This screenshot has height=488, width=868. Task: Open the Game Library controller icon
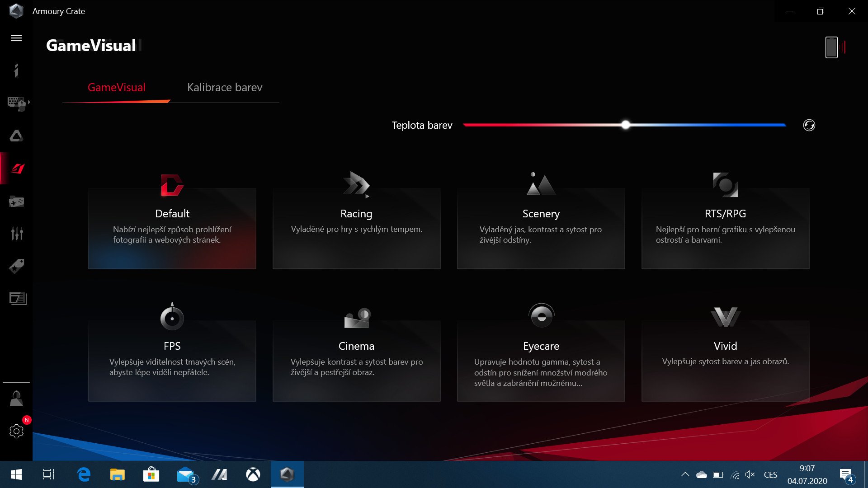[x=16, y=202]
